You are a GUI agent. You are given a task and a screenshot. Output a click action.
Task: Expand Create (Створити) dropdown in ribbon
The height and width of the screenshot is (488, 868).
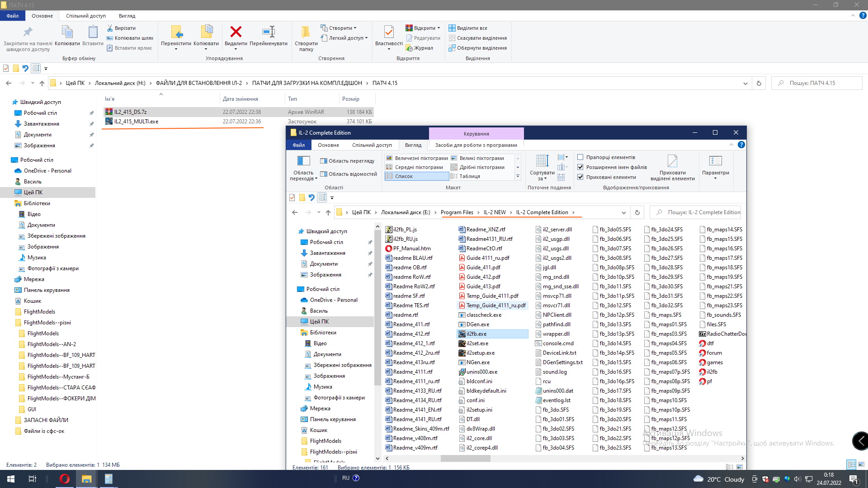click(x=340, y=28)
